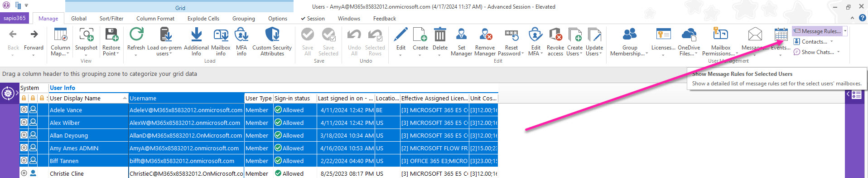Viewport: 868px width, 178px height.
Task: Select the row radio for Alex Wilber
Action: point(24,123)
